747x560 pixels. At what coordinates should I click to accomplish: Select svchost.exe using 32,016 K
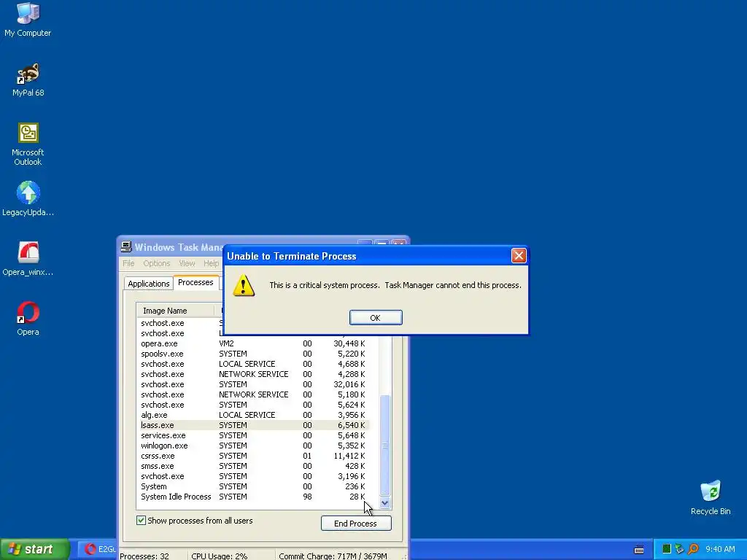click(255, 384)
